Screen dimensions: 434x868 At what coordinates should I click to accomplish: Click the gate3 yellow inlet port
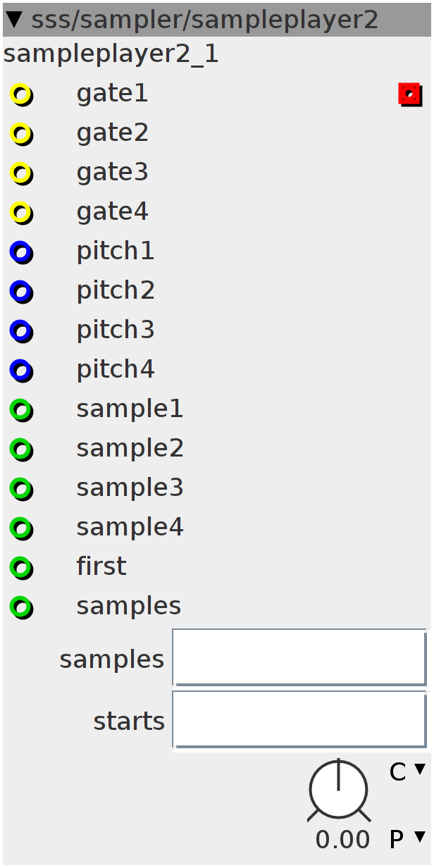click(x=21, y=173)
